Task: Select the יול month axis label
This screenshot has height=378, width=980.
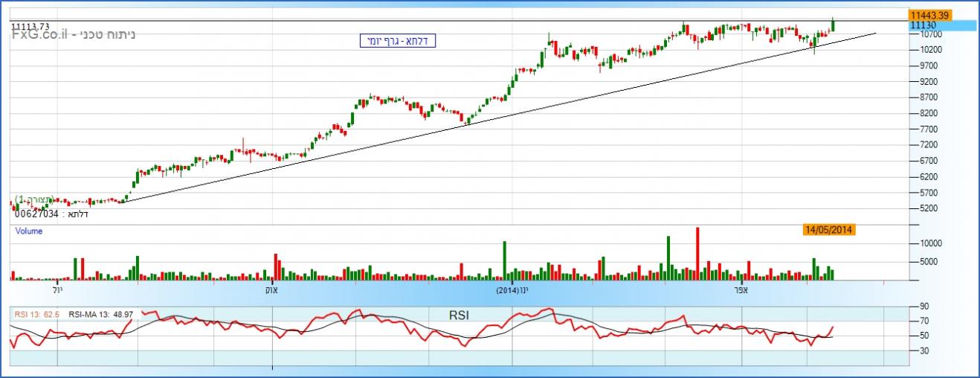Action: (x=57, y=289)
